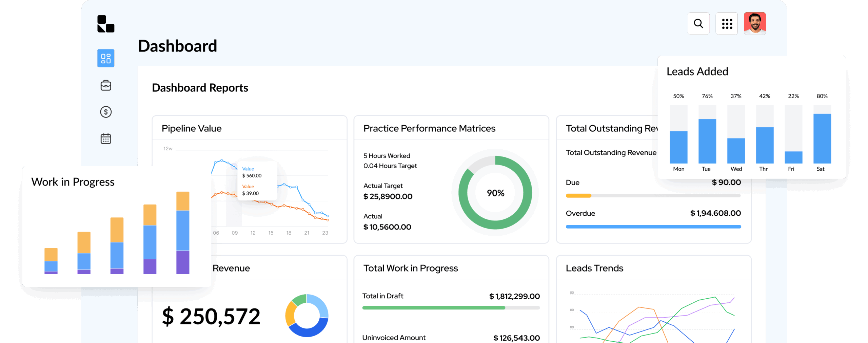
Task: Open the Leads Trends card heading
Action: tap(594, 268)
